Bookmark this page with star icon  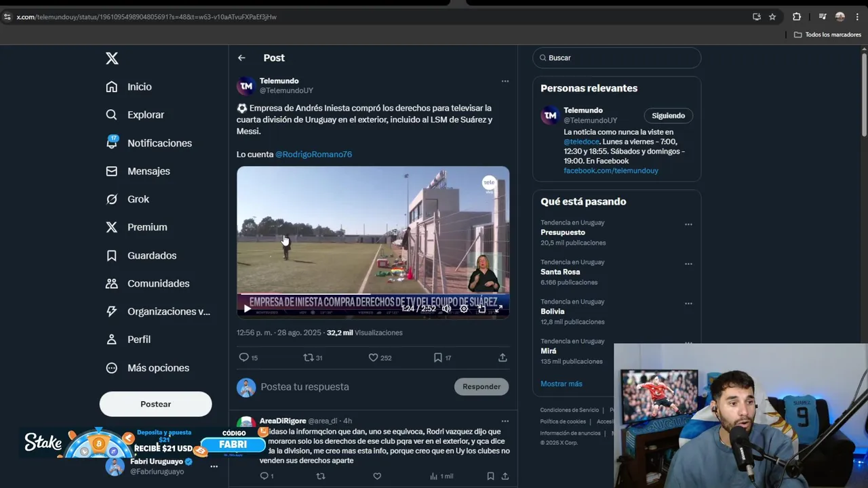click(772, 17)
